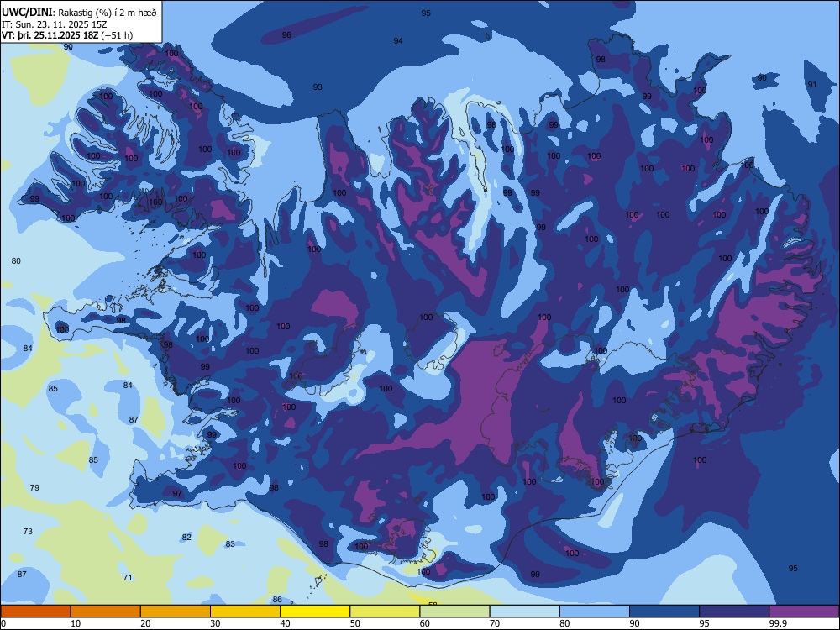Click the map value 97 on the map
This screenshot has width=840, height=630.
(x=177, y=493)
